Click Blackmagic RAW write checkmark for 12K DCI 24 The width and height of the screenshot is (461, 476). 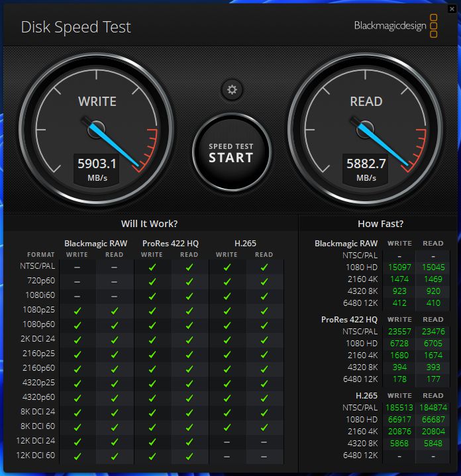[x=77, y=442]
